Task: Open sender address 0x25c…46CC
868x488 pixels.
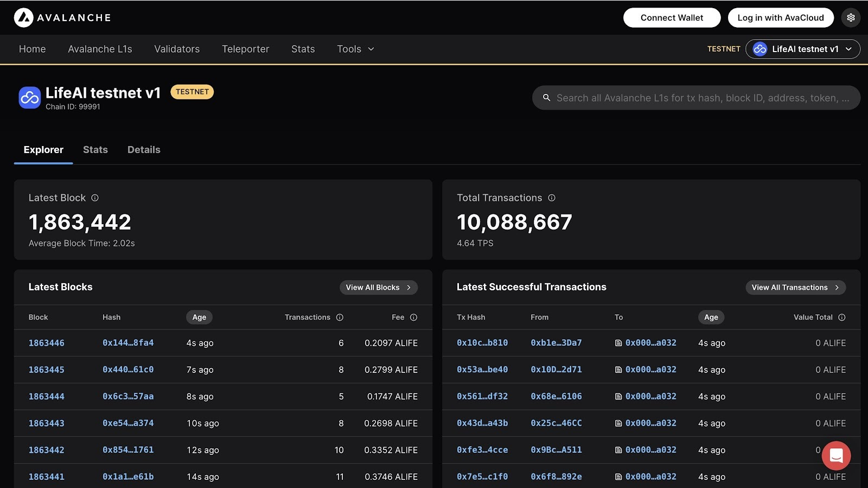Action: pyautogui.click(x=556, y=423)
